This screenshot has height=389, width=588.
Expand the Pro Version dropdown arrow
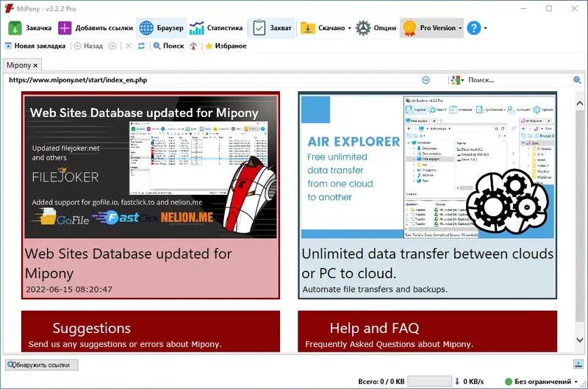point(460,28)
